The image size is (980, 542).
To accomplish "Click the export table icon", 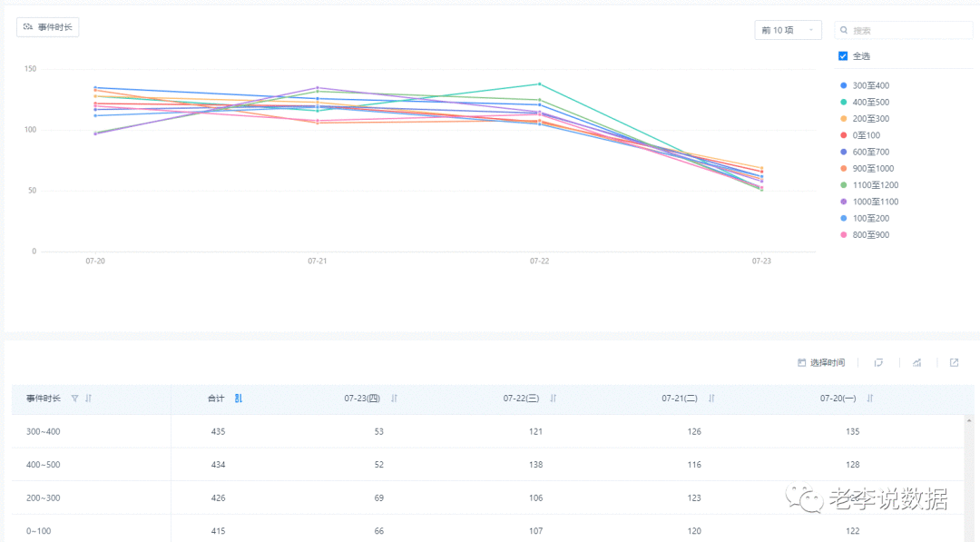I will pos(955,362).
